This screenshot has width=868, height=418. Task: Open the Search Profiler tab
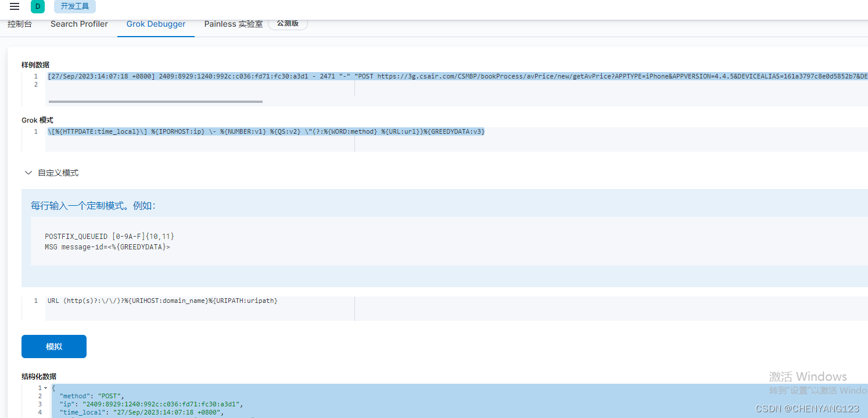(x=78, y=23)
